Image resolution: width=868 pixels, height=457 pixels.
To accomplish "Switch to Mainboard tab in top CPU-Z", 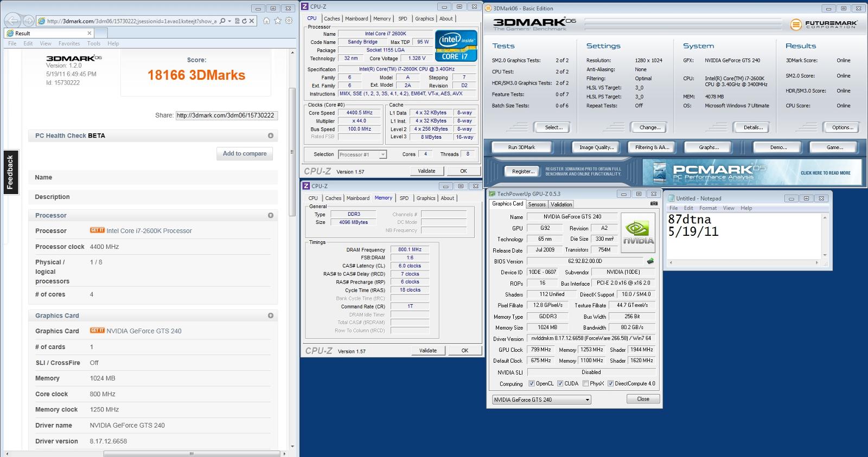I will pyautogui.click(x=356, y=18).
